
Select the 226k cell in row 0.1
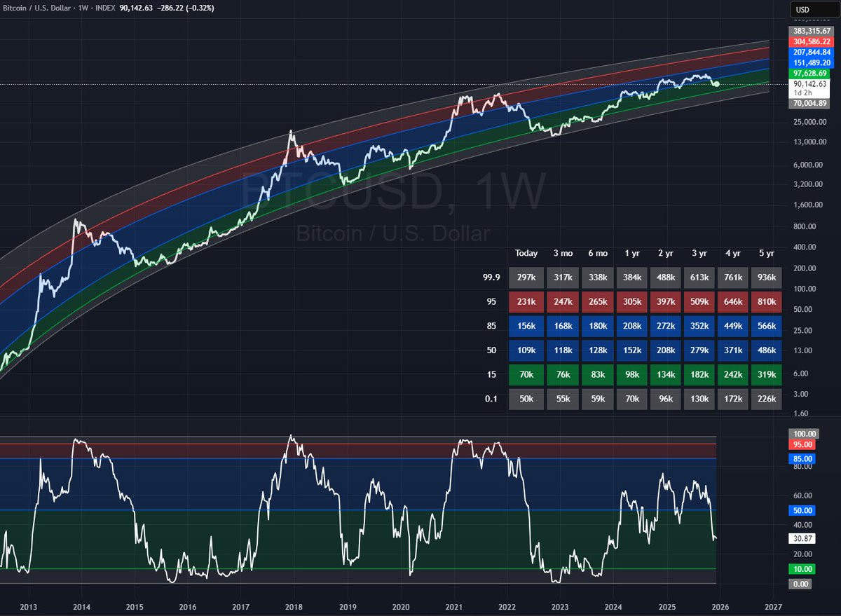coord(766,399)
